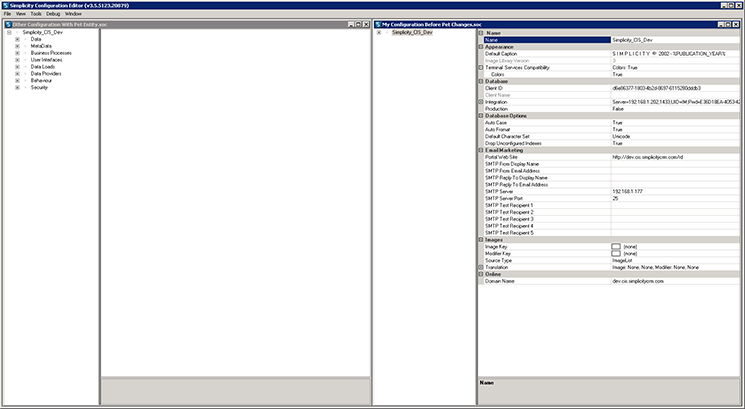Select the Security tree item label
Viewport: 745px width, 409px height.
pos(39,87)
